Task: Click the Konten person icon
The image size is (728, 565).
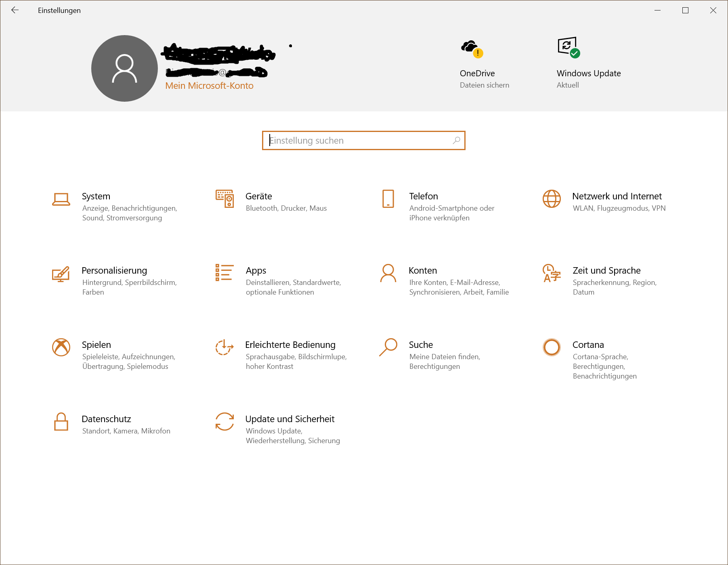Action: pos(388,273)
